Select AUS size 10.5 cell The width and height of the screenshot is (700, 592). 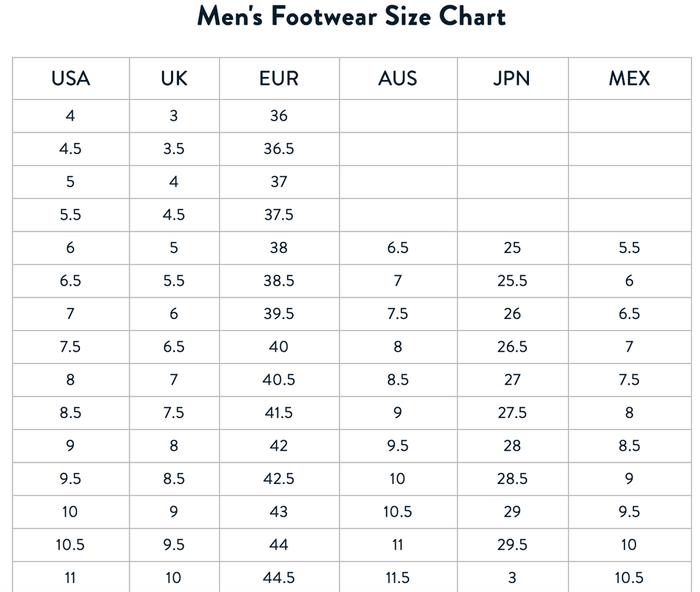coord(398,513)
